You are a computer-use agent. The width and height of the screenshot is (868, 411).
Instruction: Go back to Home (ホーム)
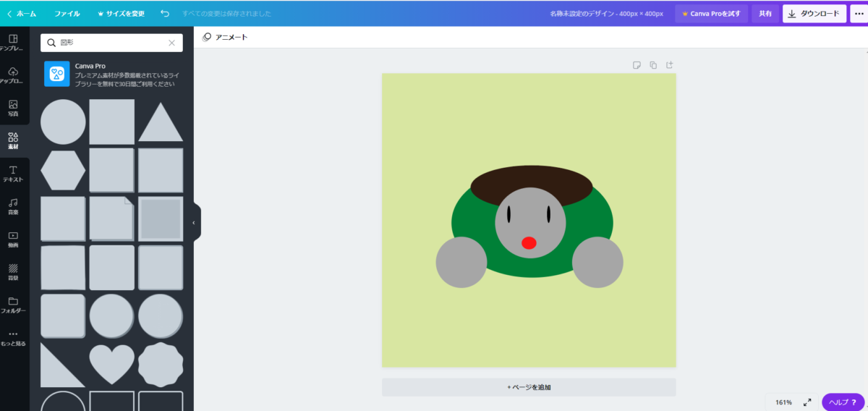click(x=20, y=13)
